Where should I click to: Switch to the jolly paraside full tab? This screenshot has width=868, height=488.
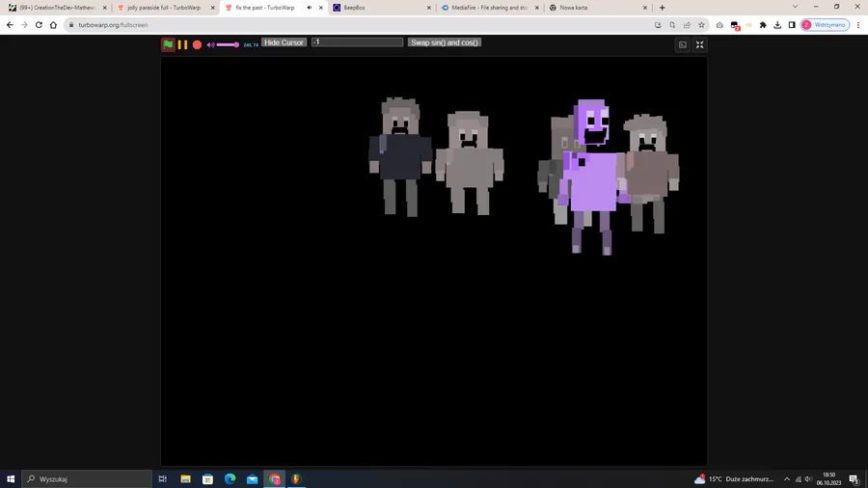(x=164, y=8)
